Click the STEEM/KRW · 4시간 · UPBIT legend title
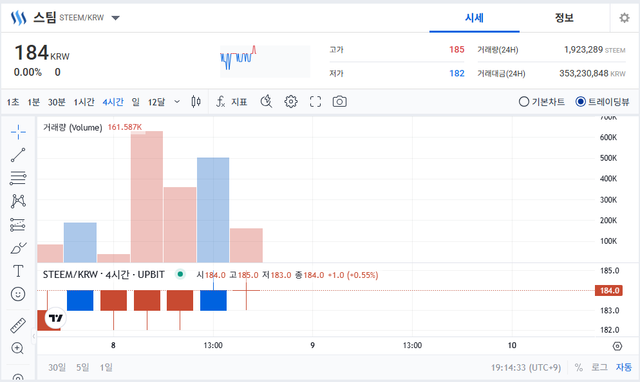 [104, 275]
